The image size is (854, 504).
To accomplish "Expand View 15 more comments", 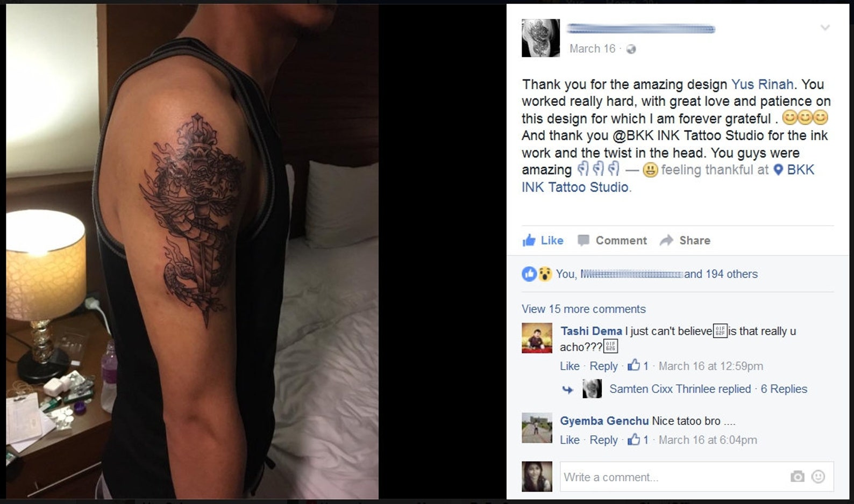I will click(x=583, y=309).
